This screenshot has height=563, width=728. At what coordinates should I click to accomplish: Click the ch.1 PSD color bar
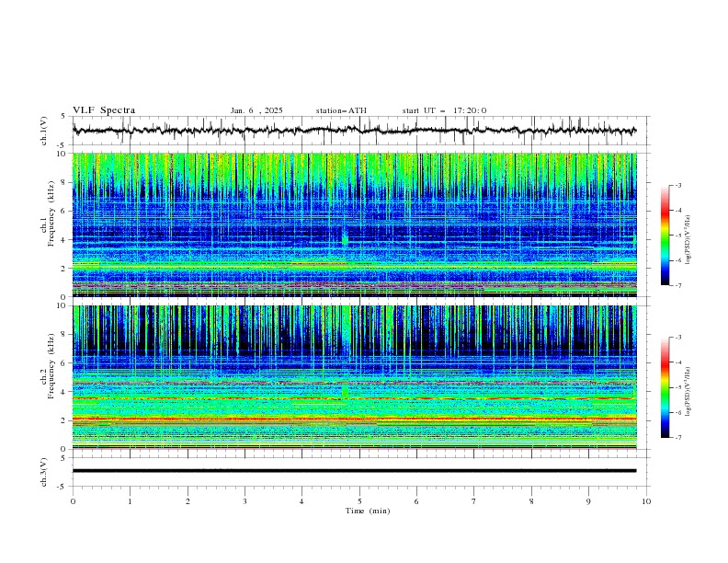(665, 235)
